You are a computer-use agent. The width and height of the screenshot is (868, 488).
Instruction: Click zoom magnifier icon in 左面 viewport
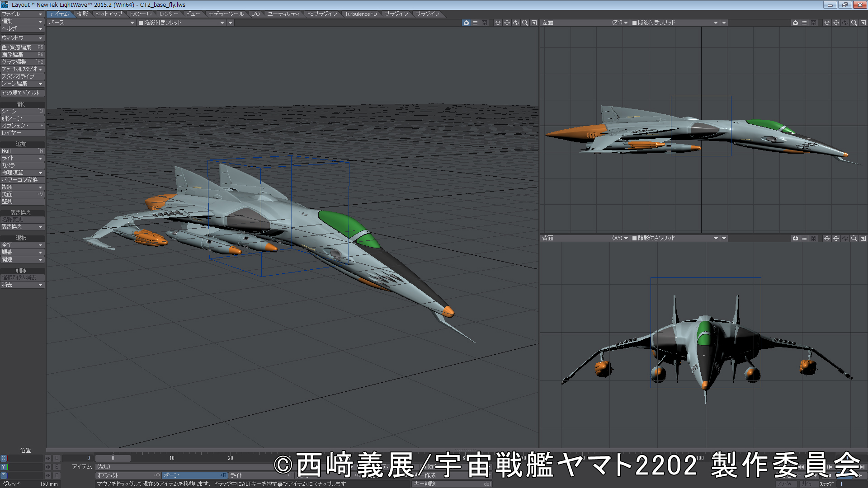pyautogui.click(x=854, y=23)
